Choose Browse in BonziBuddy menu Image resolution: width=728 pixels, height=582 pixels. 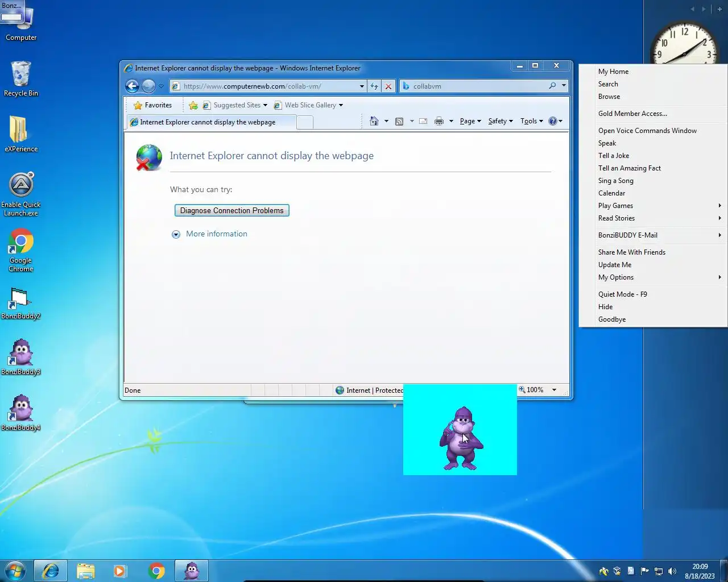tap(653, 97)
